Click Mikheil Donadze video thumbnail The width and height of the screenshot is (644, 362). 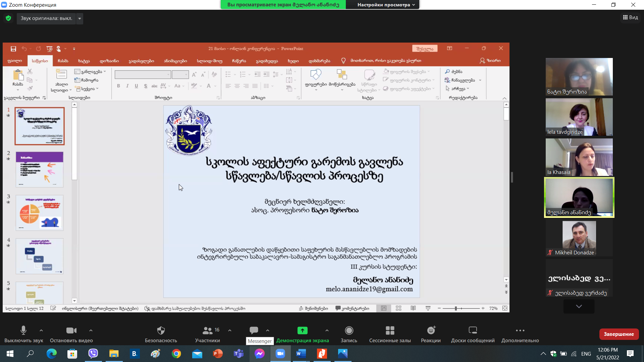(x=579, y=238)
